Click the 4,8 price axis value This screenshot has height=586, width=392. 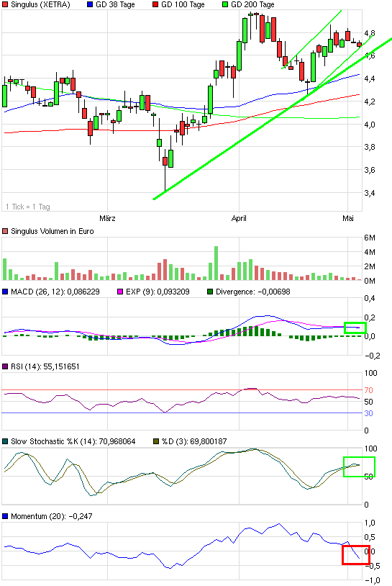[x=370, y=33]
